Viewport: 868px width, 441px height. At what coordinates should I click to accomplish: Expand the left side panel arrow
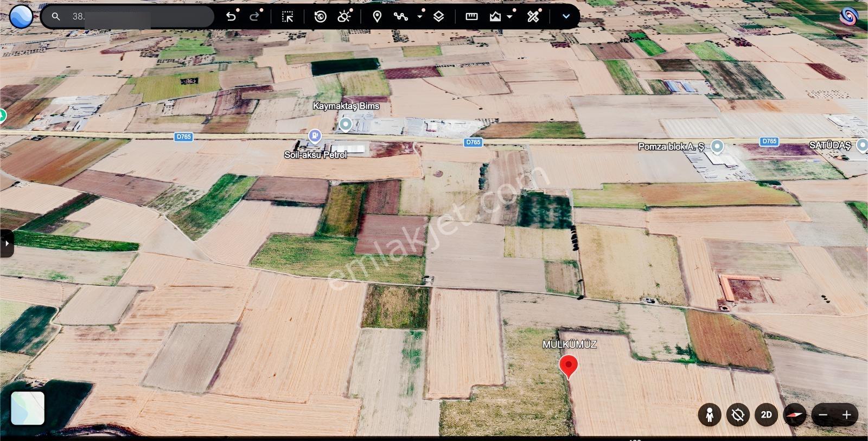tap(7, 243)
